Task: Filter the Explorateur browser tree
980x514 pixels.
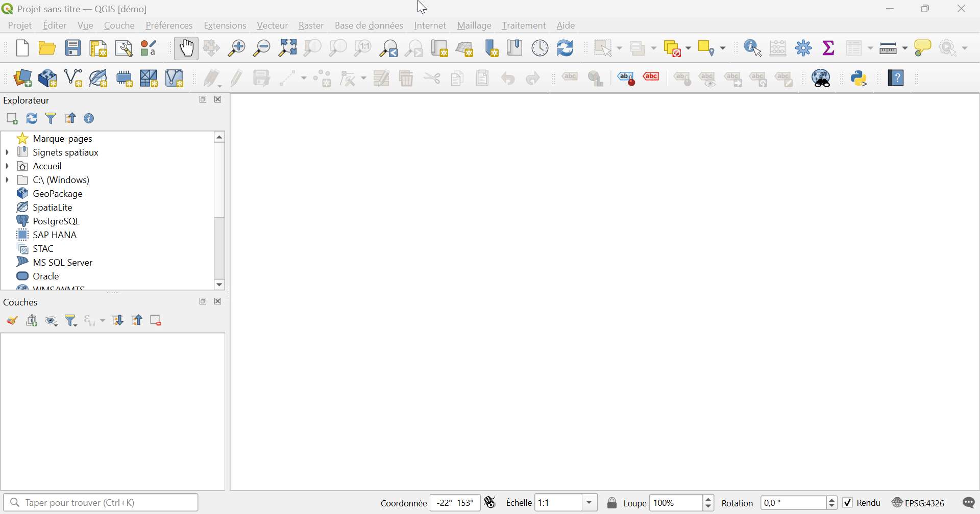Action: [x=51, y=119]
